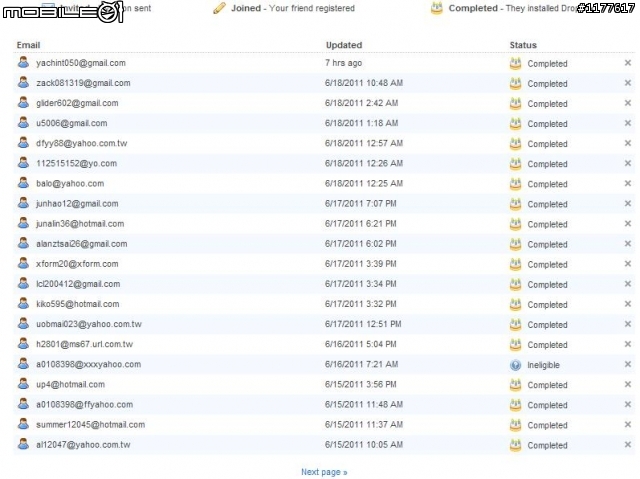Click the Completed cake icon for yachint050@gmail.com

(516, 63)
